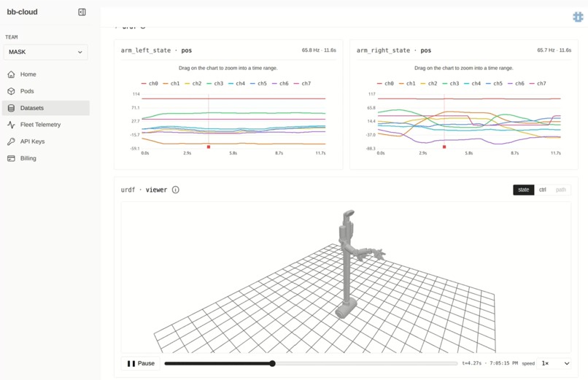This screenshot has width=588, height=380.
Task: Click the Pods cube icon
Action: [11, 91]
